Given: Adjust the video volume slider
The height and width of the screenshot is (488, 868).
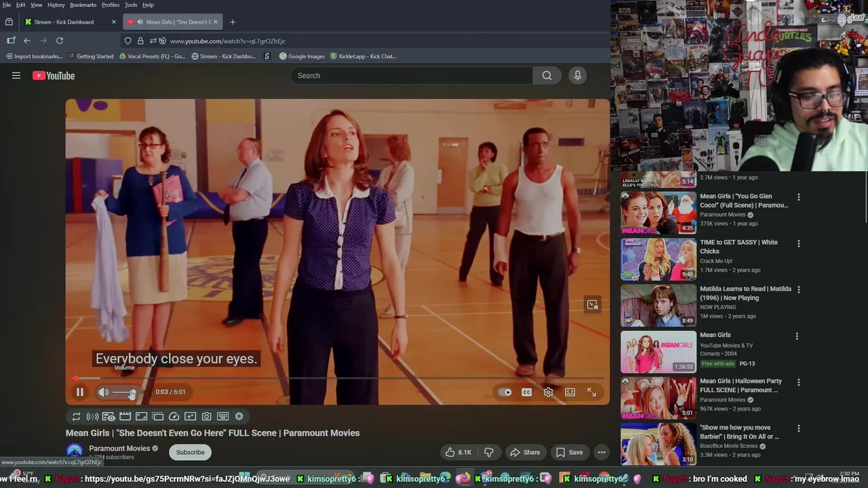Looking at the screenshot, I should pyautogui.click(x=125, y=392).
